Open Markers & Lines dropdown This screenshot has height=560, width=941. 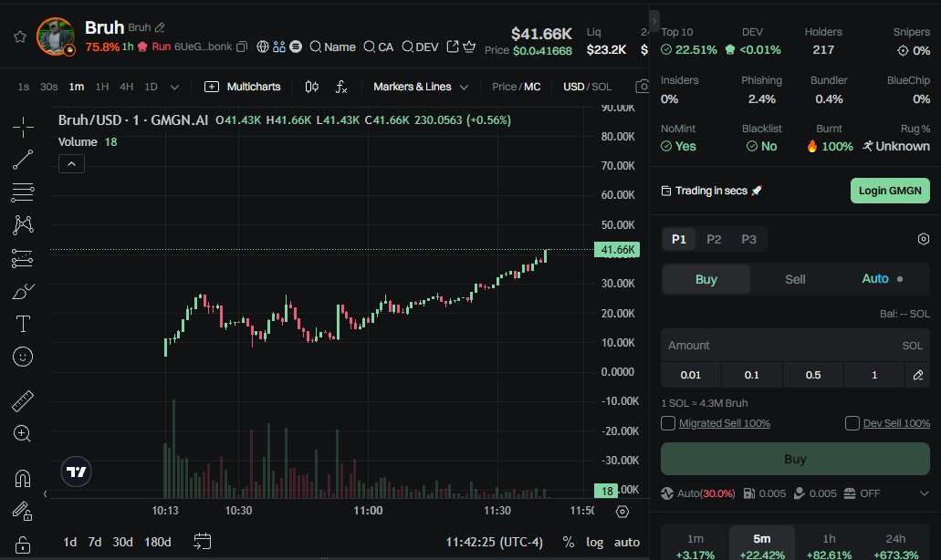[x=421, y=87]
